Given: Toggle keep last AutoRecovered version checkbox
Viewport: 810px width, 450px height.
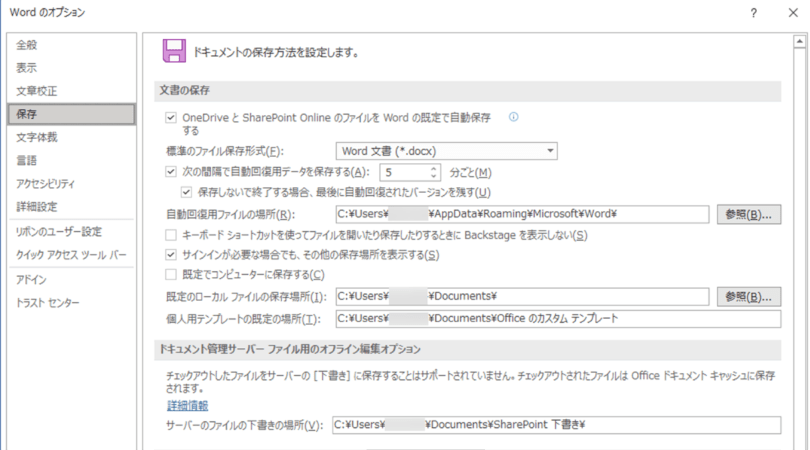Looking at the screenshot, I should coord(186,192).
